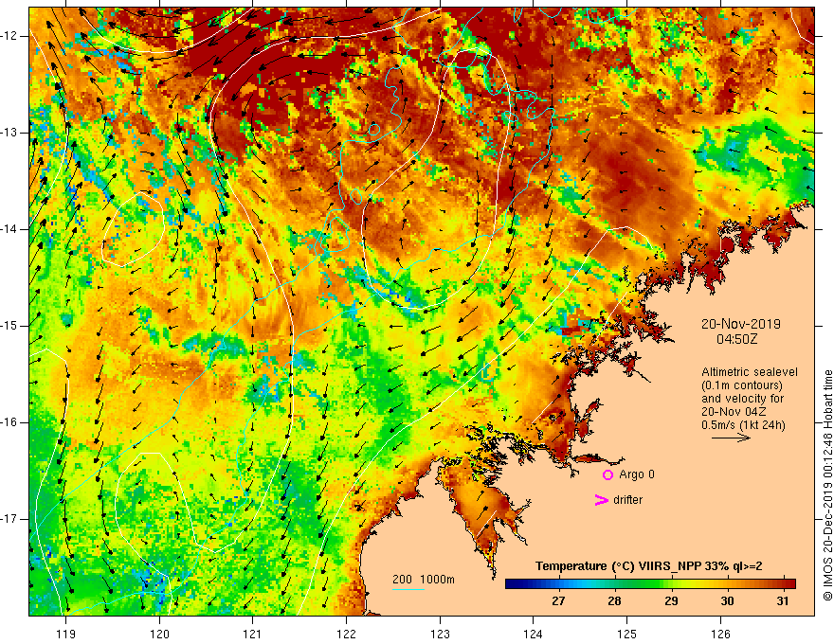Click the '-17' latitude axis label
The image size is (834, 644).
coord(9,519)
